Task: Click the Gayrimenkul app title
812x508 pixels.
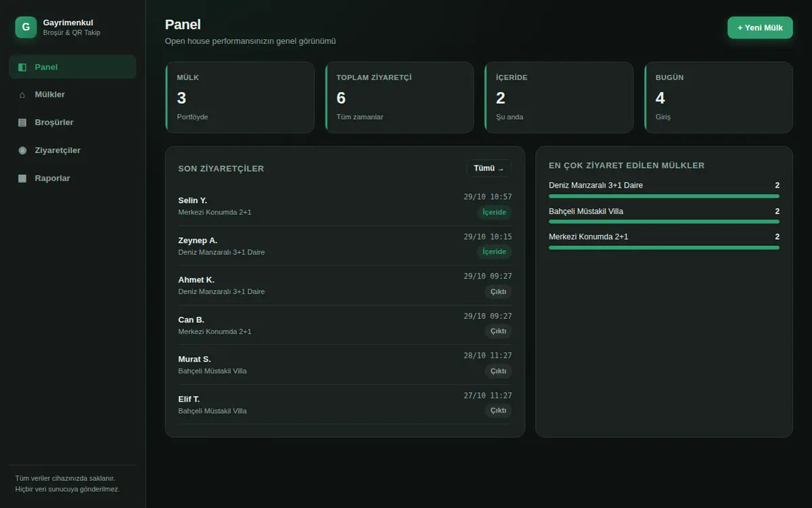Action: click(68, 22)
